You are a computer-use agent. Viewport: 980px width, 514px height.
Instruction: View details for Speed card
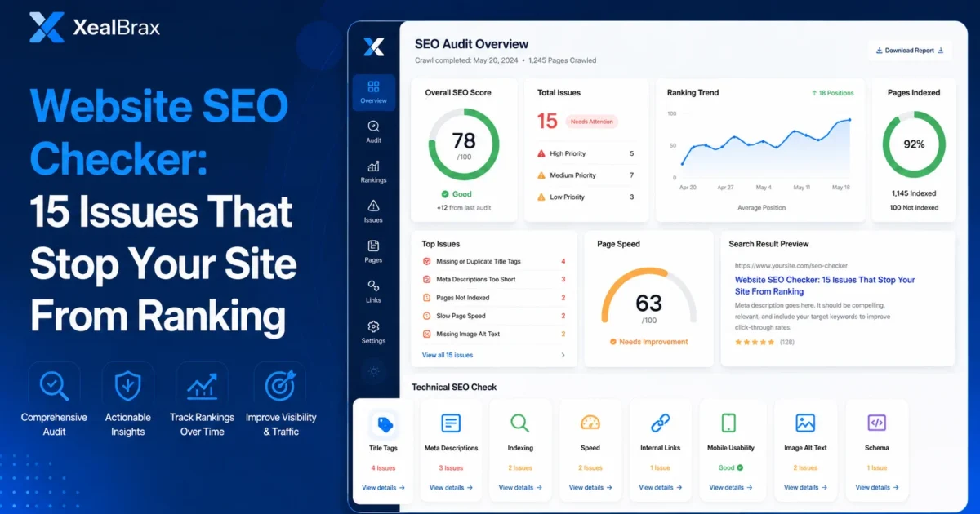(590, 488)
